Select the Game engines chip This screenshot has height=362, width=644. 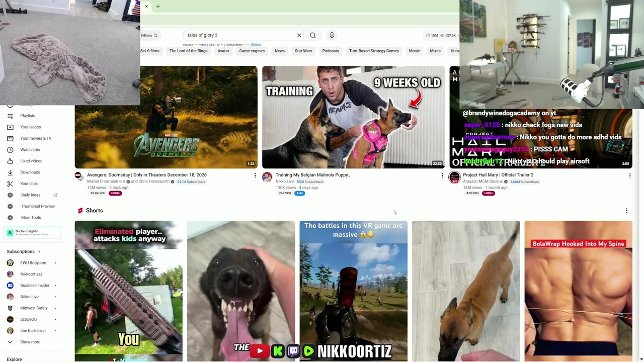click(252, 51)
